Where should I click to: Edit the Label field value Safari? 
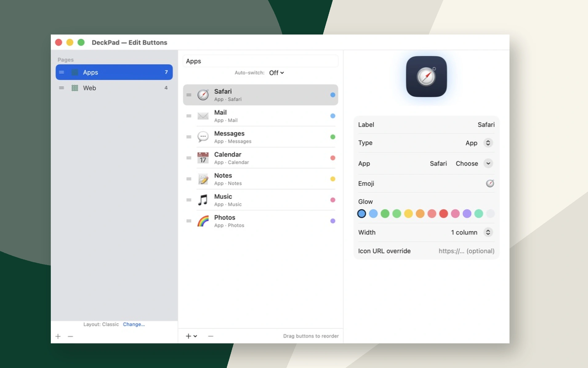[x=486, y=125]
